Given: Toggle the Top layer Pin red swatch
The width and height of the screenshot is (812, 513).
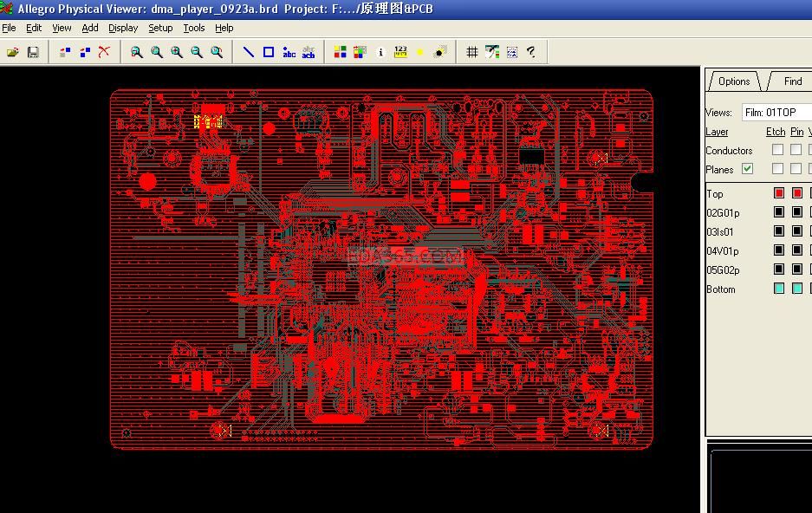Looking at the screenshot, I should click(x=797, y=193).
